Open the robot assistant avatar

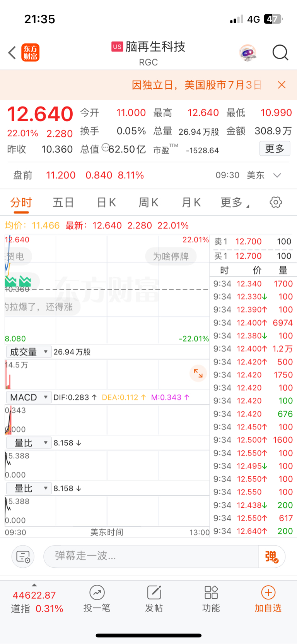(x=248, y=53)
